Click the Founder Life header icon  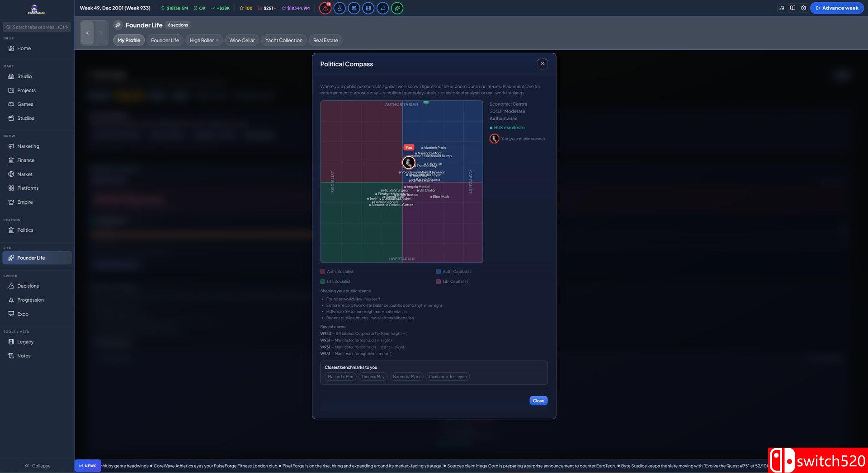pyautogui.click(x=118, y=25)
